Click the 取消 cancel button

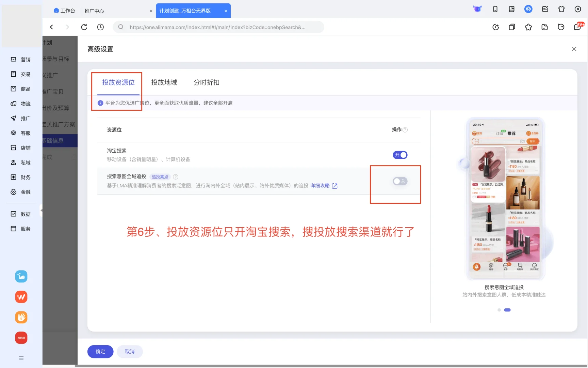point(130,351)
